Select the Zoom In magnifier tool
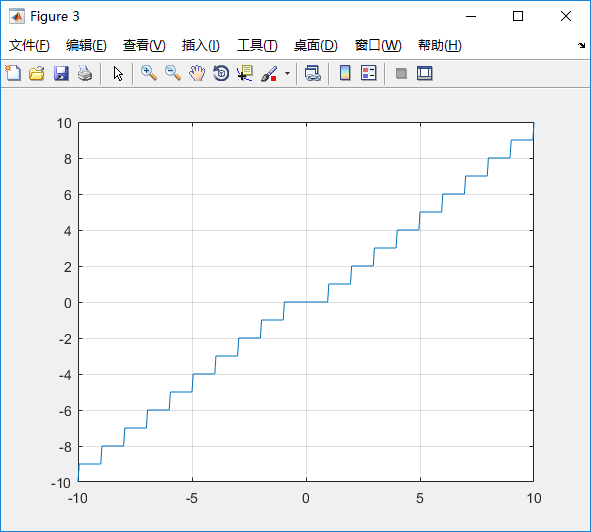The image size is (591, 532). coord(149,73)
